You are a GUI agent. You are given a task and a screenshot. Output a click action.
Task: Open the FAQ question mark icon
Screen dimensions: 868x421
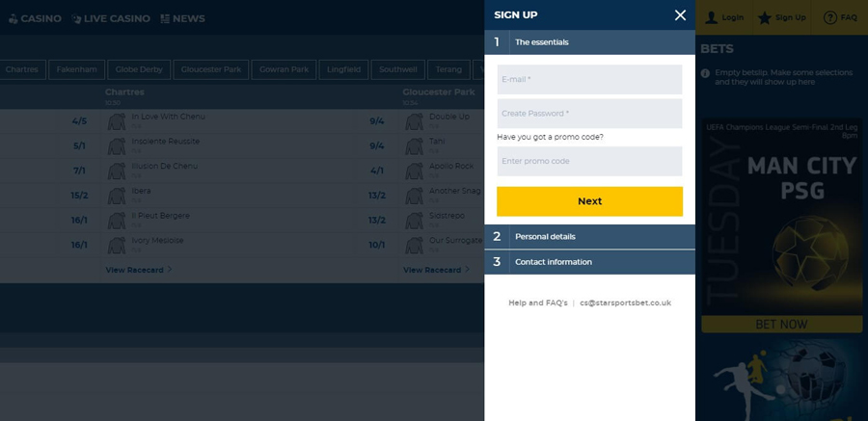(x=829, y=17)
